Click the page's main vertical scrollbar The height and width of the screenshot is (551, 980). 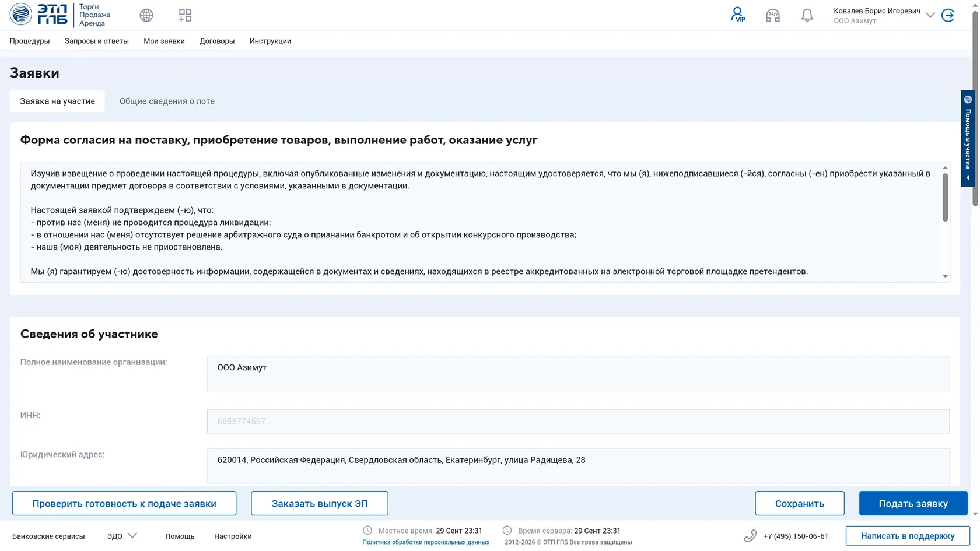tap(975, 108)
